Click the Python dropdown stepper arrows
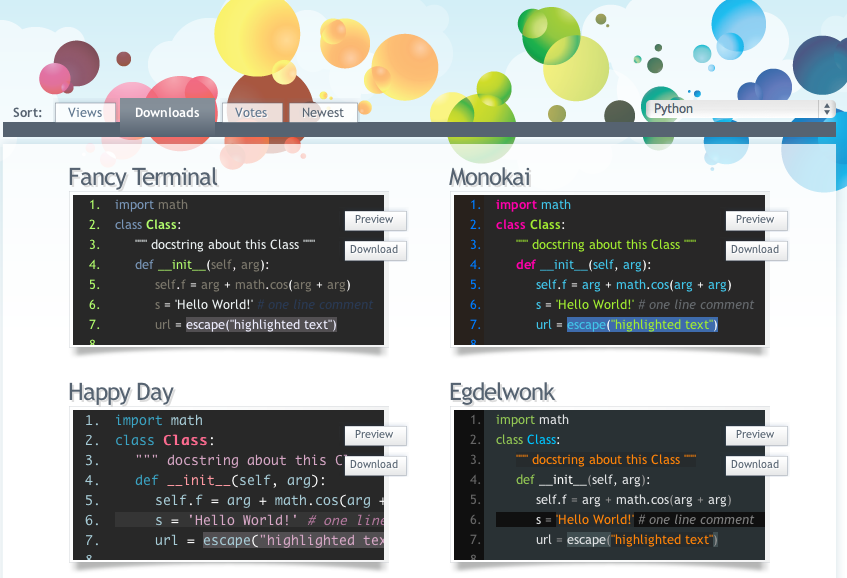Image resolution: width=847 pixels, height=578 pixels. point(826,109)
